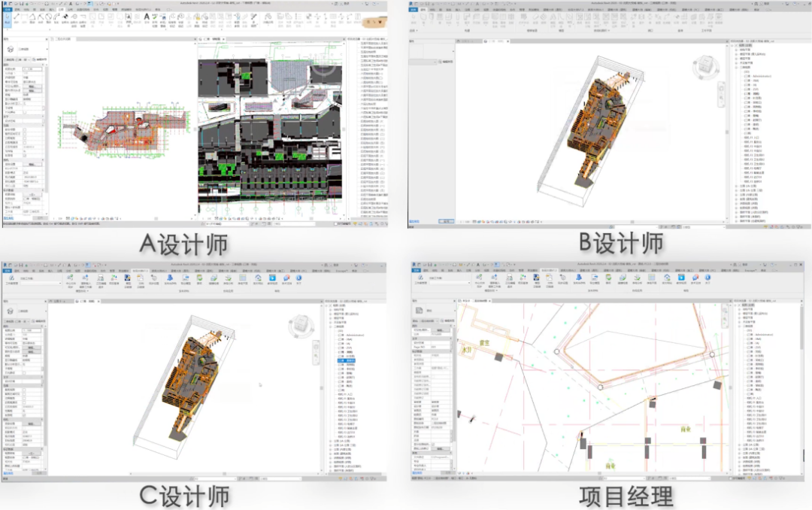The height and width of the screenshot is (510, 812).
Task: Click the blue building publish icon in 项目经理 ribbon
Action: (579, 278)
